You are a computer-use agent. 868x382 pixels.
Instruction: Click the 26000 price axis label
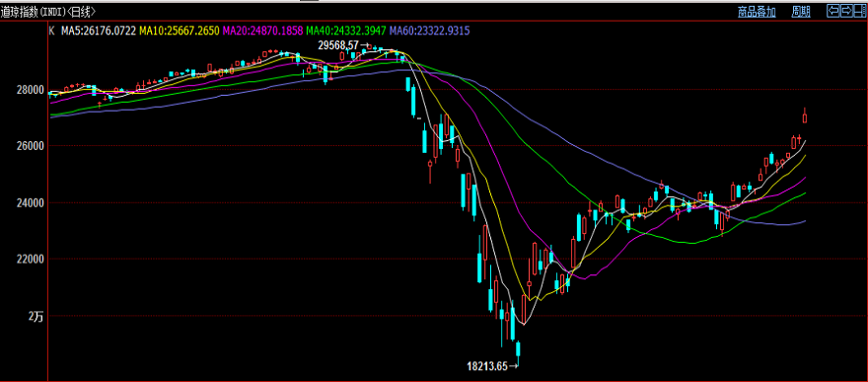[33, 146]
